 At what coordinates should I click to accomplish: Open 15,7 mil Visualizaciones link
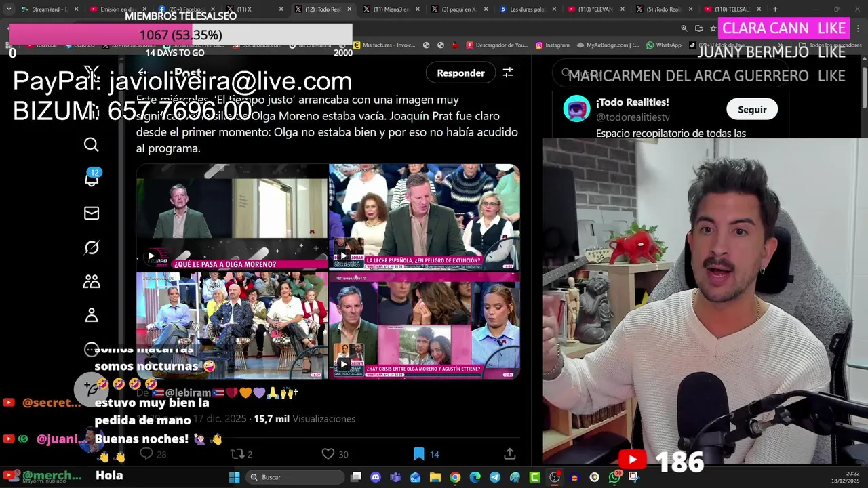coord(304,419)
